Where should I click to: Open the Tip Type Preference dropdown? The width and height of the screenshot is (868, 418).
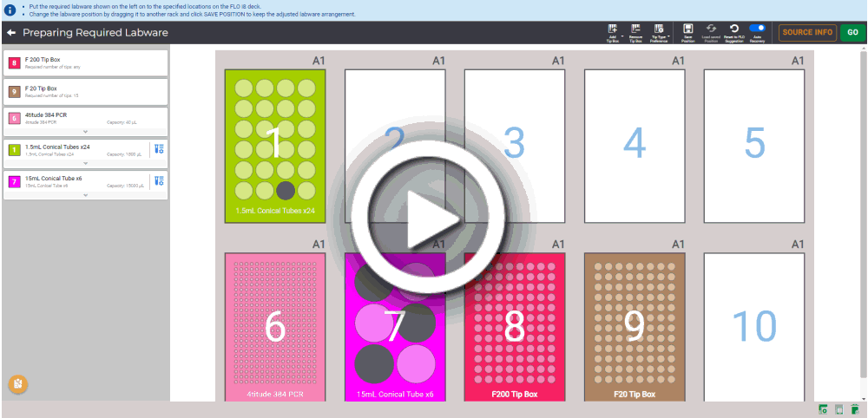pyautogui.click(x=660, y=29)
